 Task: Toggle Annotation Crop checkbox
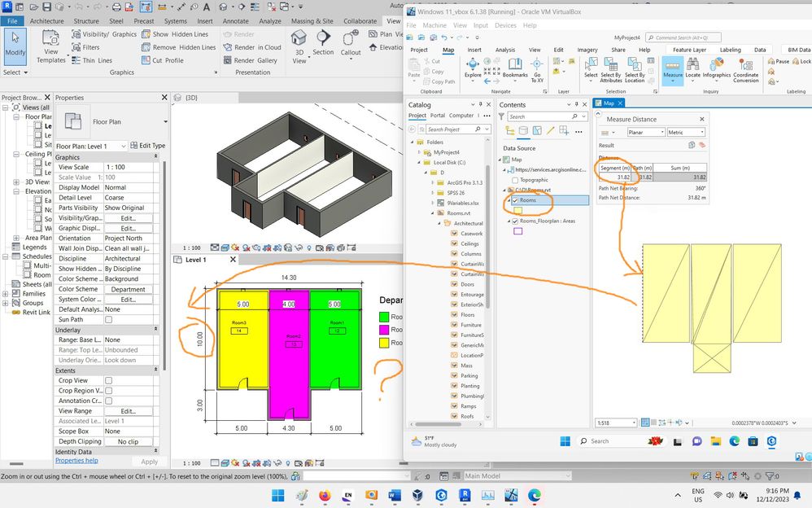[x=109, y=401]
